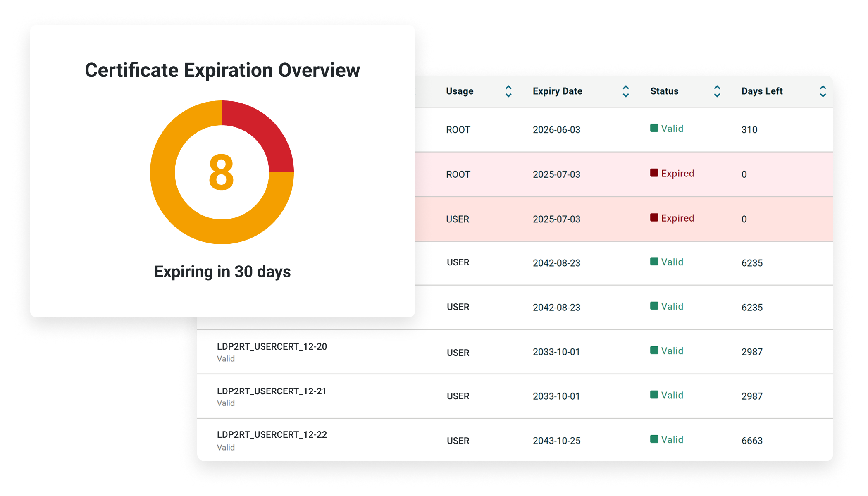Sort table by Usage column arrows
868x496 pixels.
click(x=508, y=91)
